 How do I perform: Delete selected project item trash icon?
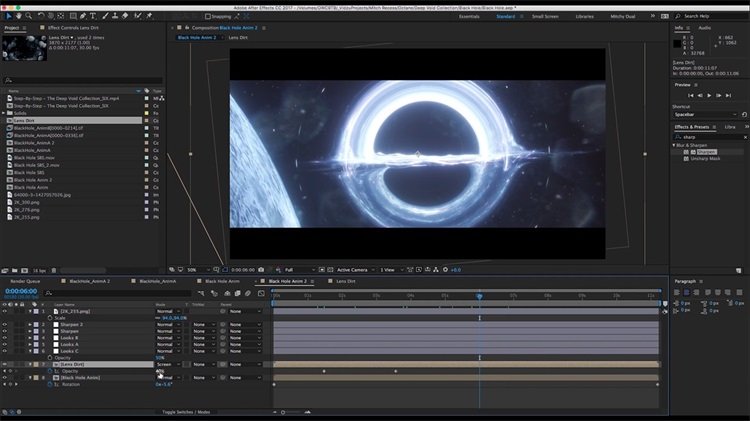[x=54, y=270]
